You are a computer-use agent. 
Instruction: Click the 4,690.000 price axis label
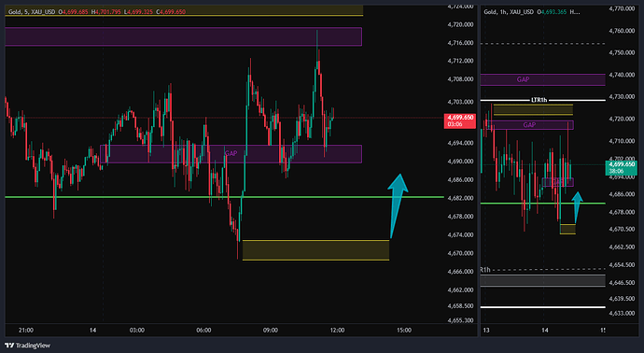coord(460,161)
